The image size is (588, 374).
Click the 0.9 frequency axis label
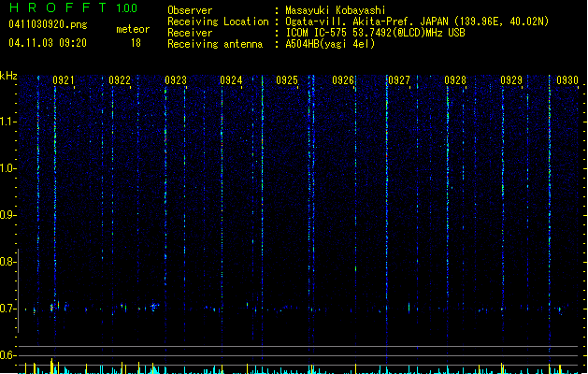pyautogui.click(x=7, y=215)
